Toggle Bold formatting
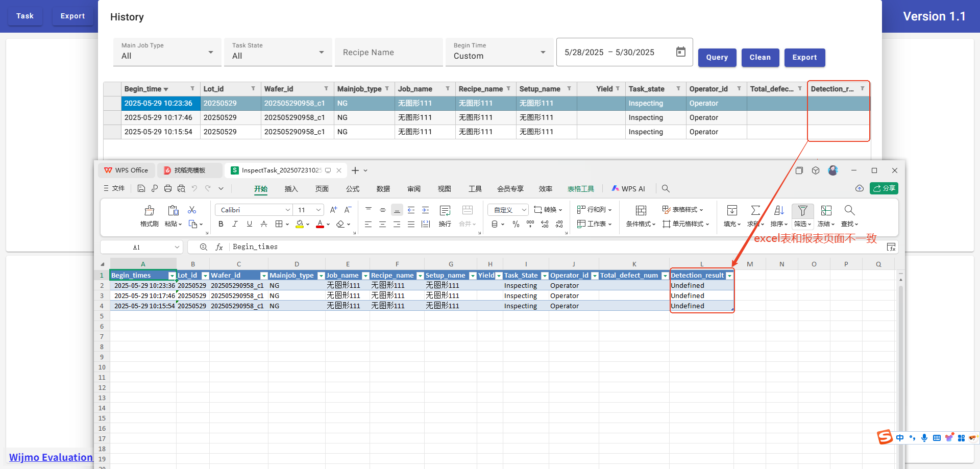Viewport: 980px width, 469px height. tap(220, 224)
